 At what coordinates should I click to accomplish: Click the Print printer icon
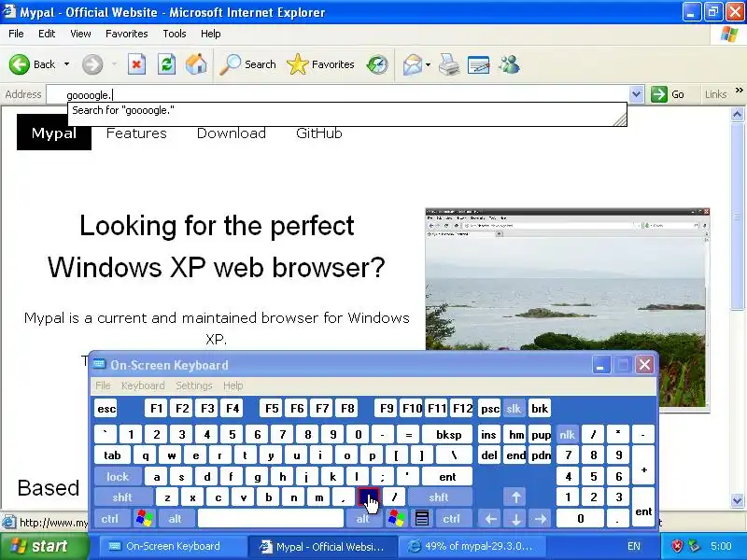click(x=449, y=64)
